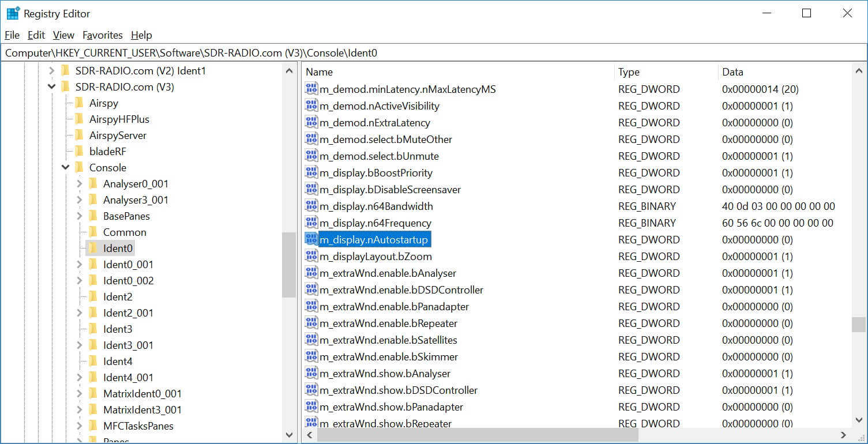This screenshot has height=444, width=868.
Task: Expand the SDR-RADIO.com (V2) Ident1 key
Action: point(51,71)
